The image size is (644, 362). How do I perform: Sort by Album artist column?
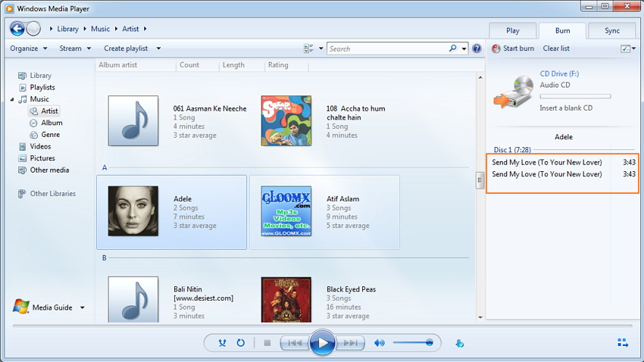pos(136,65)
